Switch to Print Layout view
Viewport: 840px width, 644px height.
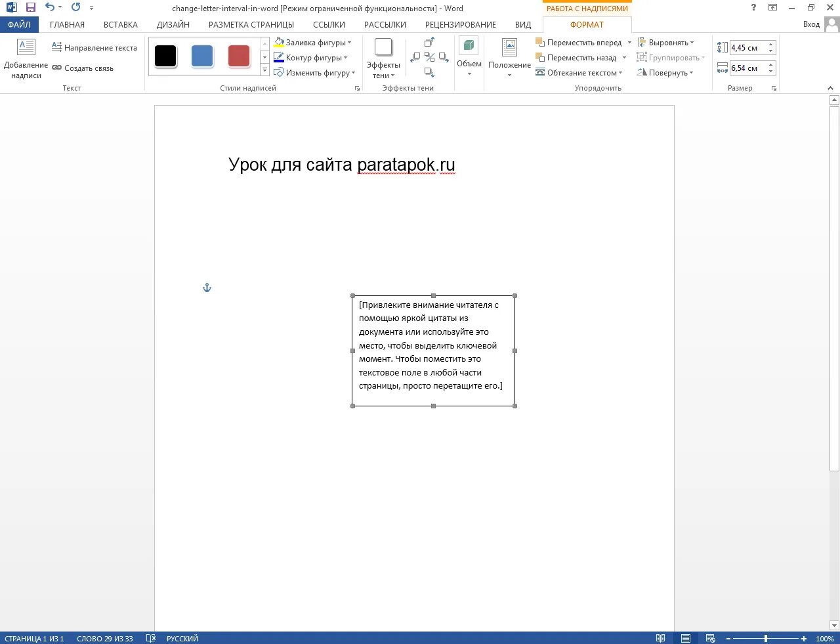[686, 638]
